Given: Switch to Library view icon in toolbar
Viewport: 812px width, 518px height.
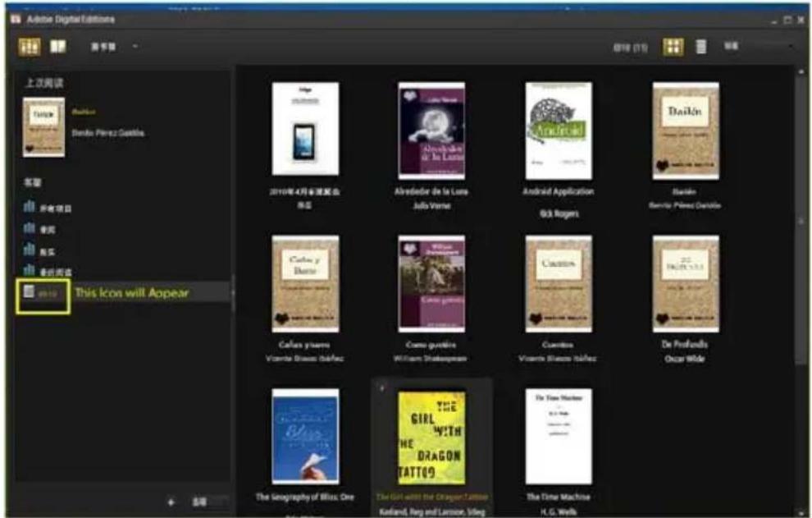Looking at the screenshot, I should 29,47.
